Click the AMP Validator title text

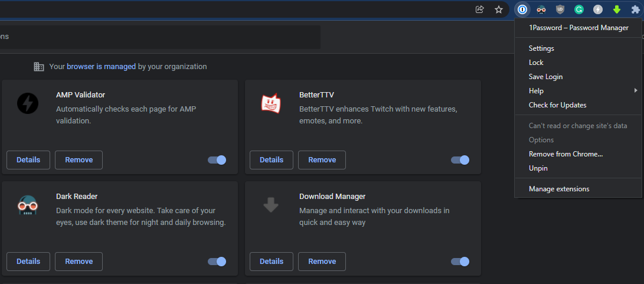80,95
